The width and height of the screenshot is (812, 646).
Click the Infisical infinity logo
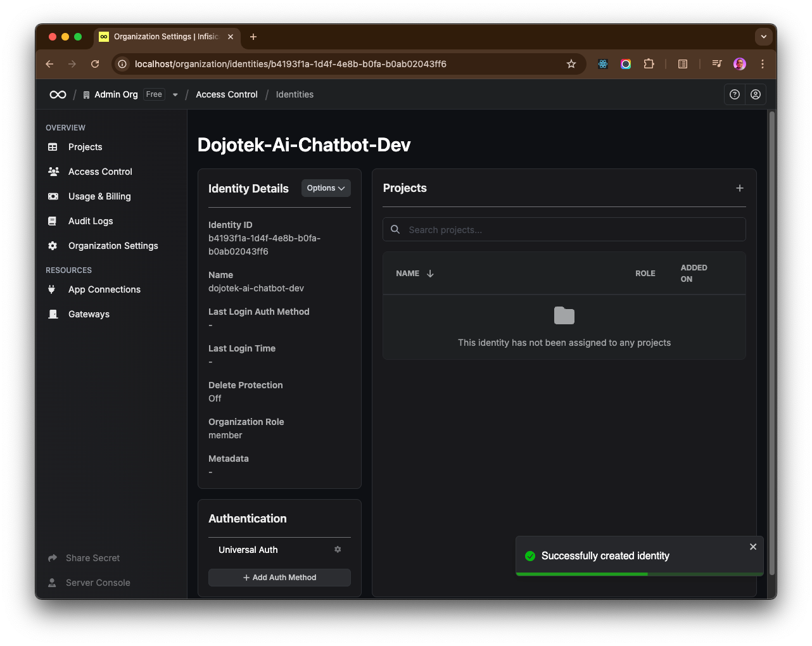coord(58,94)
